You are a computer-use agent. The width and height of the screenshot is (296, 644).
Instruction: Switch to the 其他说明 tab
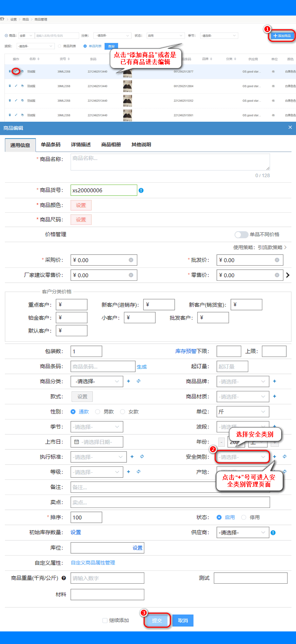141,145
